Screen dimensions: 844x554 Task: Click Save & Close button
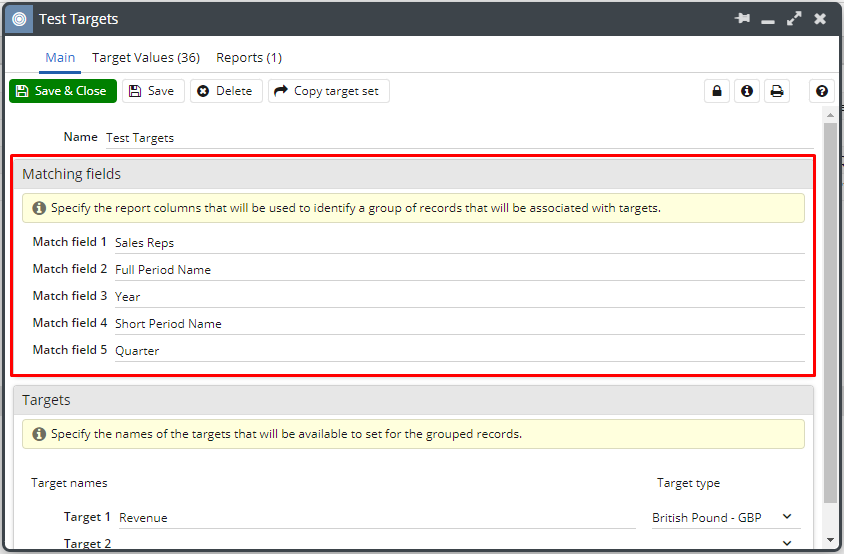63,91
